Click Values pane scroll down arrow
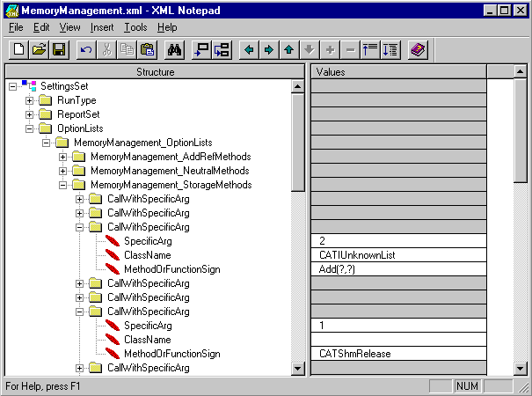The width and height of the screenshot is (532, 396). (x=520, y=369)
